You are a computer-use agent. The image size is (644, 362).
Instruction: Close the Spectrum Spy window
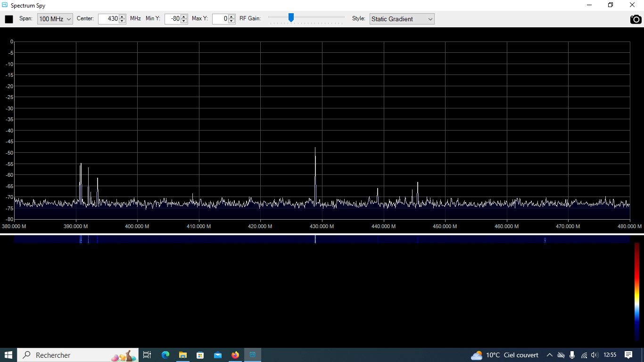click(x=632, y=5)
